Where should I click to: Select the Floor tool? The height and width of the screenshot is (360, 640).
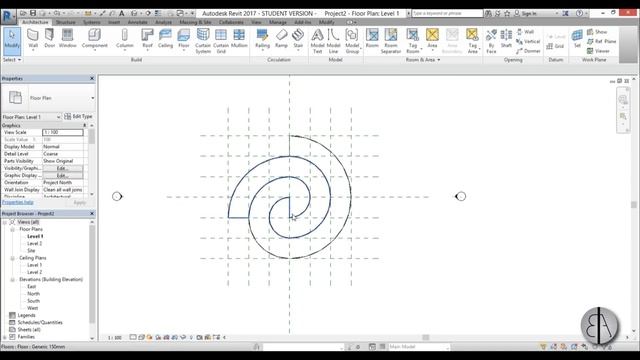[184, 40]
